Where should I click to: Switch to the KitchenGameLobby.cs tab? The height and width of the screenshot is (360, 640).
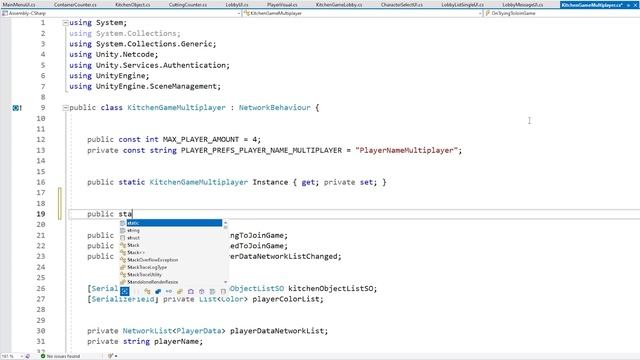pos(339,4)
